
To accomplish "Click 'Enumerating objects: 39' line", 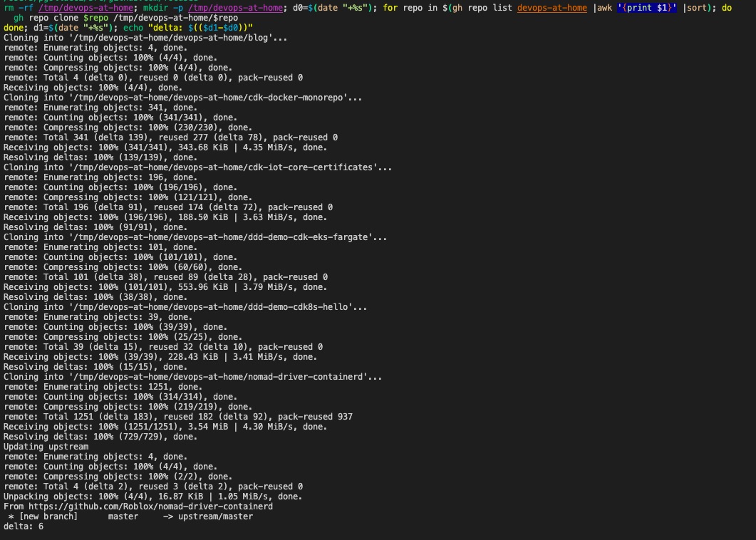I will tap(98, 317).
